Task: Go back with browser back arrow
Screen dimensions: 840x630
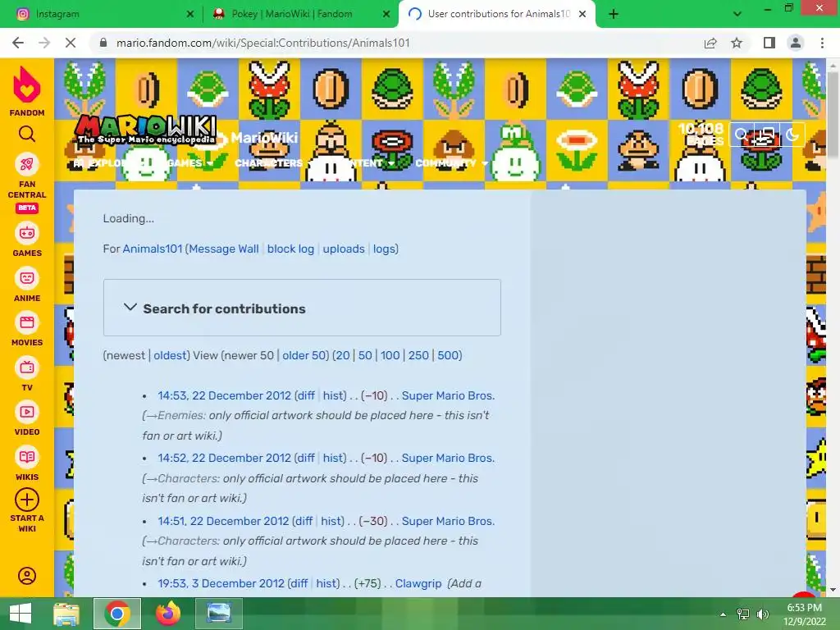Action: pos(18,43)
